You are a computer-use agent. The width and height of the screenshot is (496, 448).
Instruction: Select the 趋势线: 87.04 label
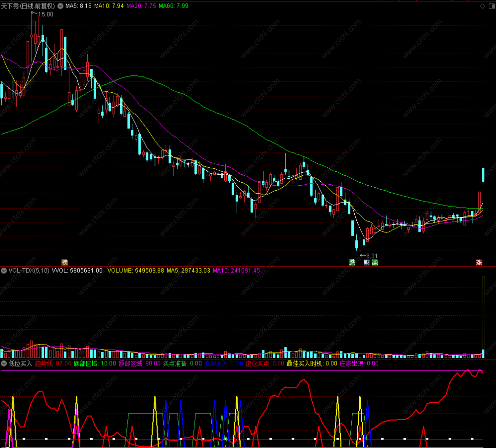click(x=53, y=363)
